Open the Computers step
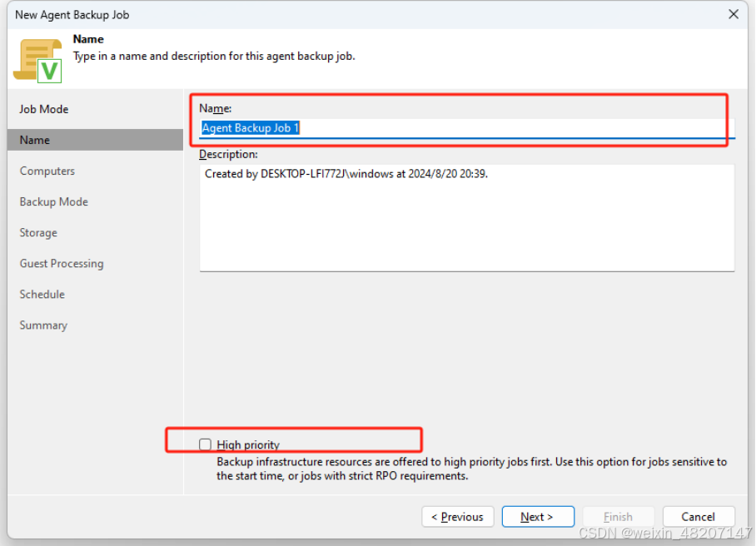 pyautogui.click(x=47, y=171)
